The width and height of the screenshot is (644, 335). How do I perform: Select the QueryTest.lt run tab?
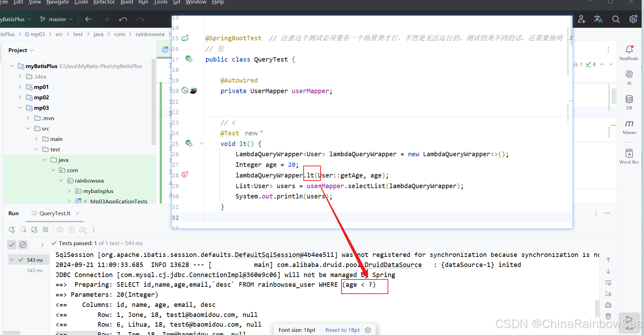[55, 213]
